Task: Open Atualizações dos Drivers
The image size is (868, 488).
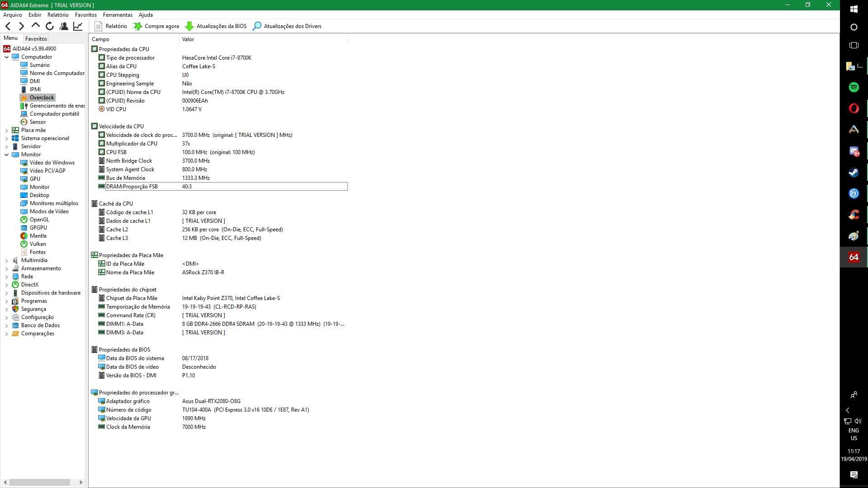Action: tap(287, 26)
